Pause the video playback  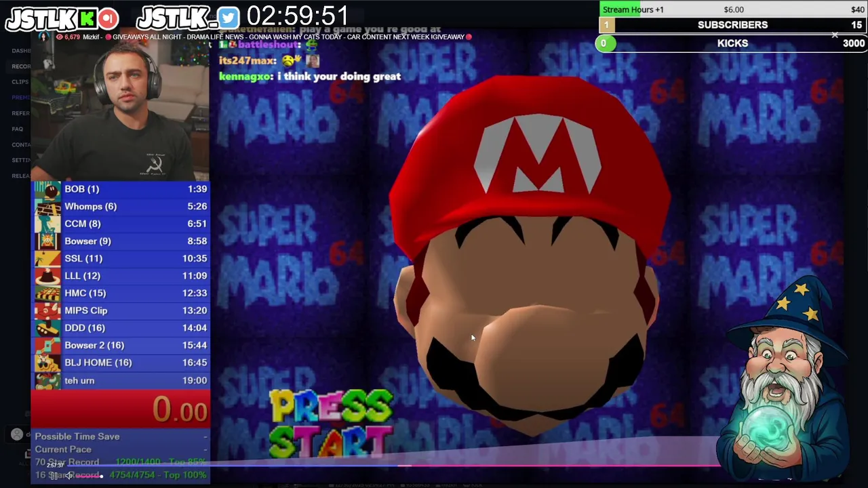click(54, 476)
